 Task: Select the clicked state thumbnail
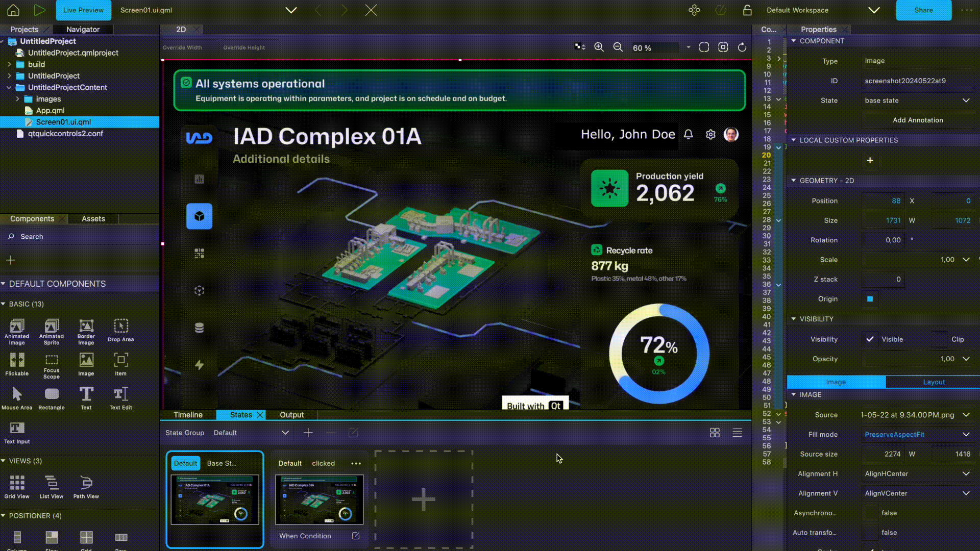(x=319, y=499)
